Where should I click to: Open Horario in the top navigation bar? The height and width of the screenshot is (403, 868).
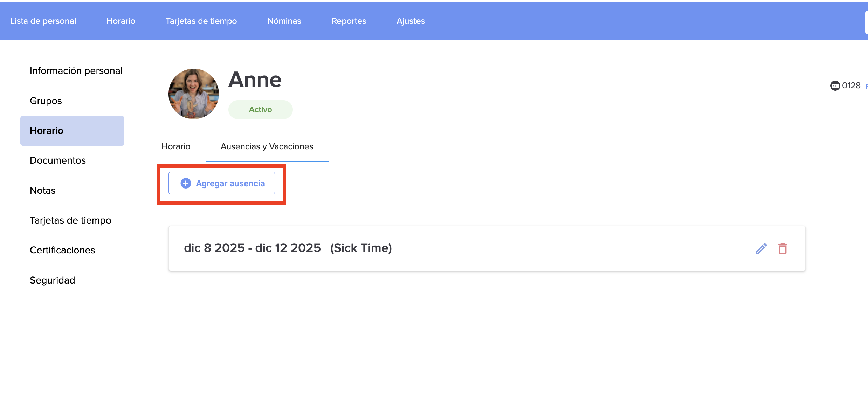(x=121, y=21)
